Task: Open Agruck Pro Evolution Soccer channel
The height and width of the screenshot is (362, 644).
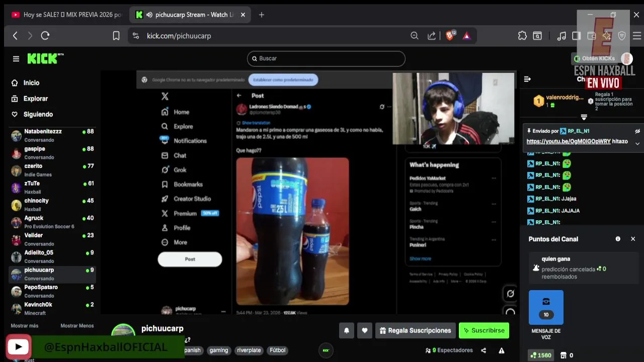Action: click(x=52, y=222)
